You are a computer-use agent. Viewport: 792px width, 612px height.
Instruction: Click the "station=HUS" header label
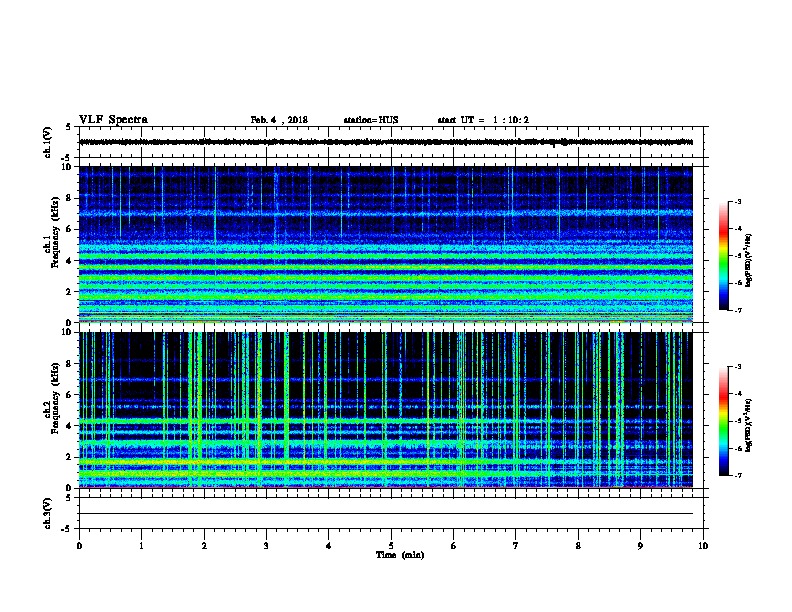click(x=371, y=120)
